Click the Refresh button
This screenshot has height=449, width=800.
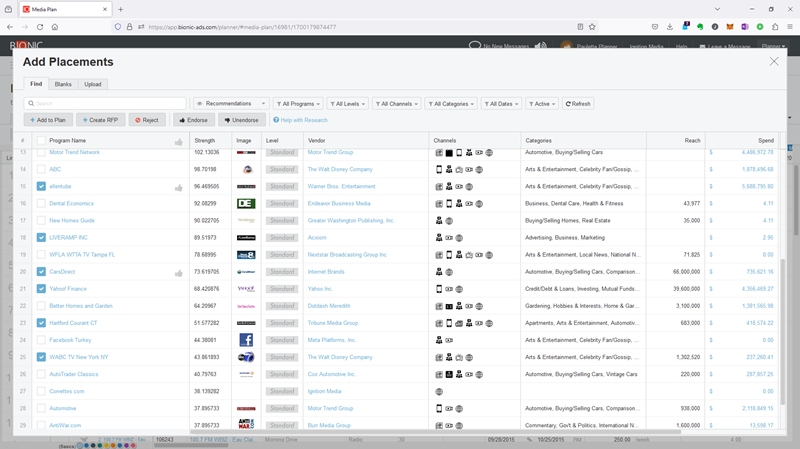coord(578,104)
